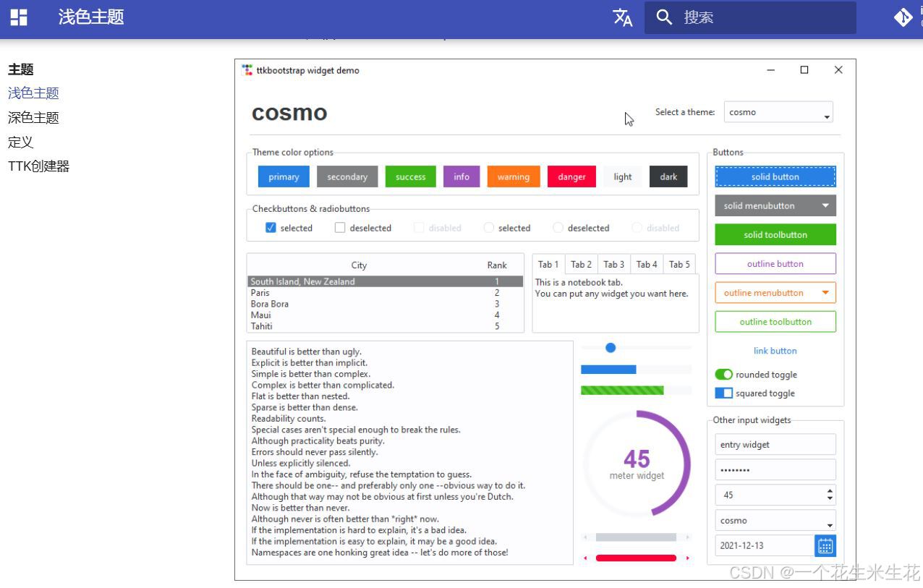Open the cosmo combobox under Other input widgets

click(x=775, y=521)
